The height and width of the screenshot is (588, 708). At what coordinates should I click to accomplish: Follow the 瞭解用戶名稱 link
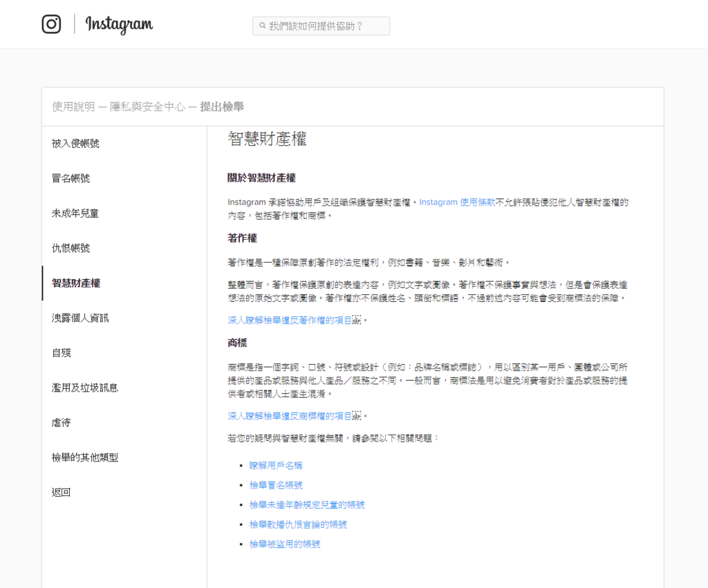point(276,465)
